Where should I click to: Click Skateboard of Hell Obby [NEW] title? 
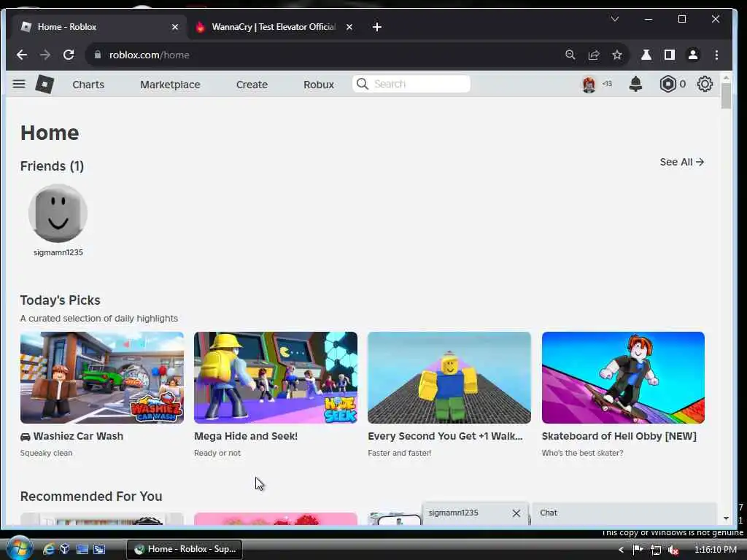(x=619, y=436)
